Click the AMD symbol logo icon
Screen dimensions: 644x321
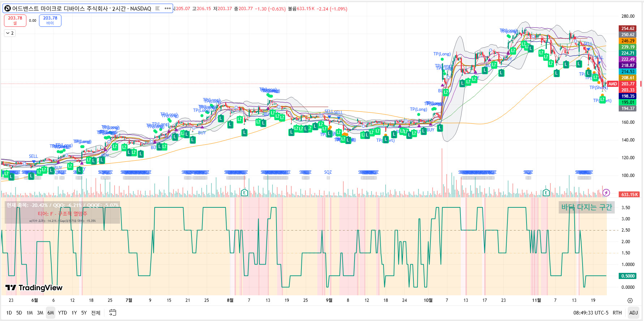click(x=8, y=8)
